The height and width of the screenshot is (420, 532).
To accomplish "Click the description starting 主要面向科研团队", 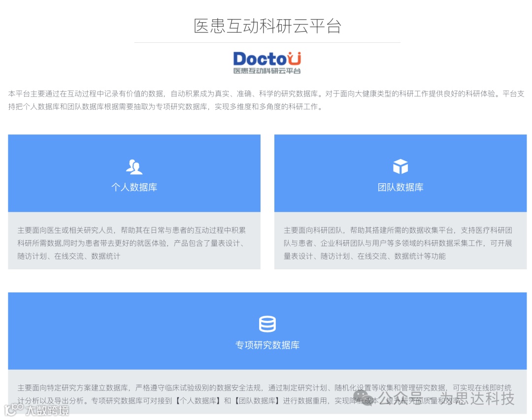I will (x=398, y=243).
